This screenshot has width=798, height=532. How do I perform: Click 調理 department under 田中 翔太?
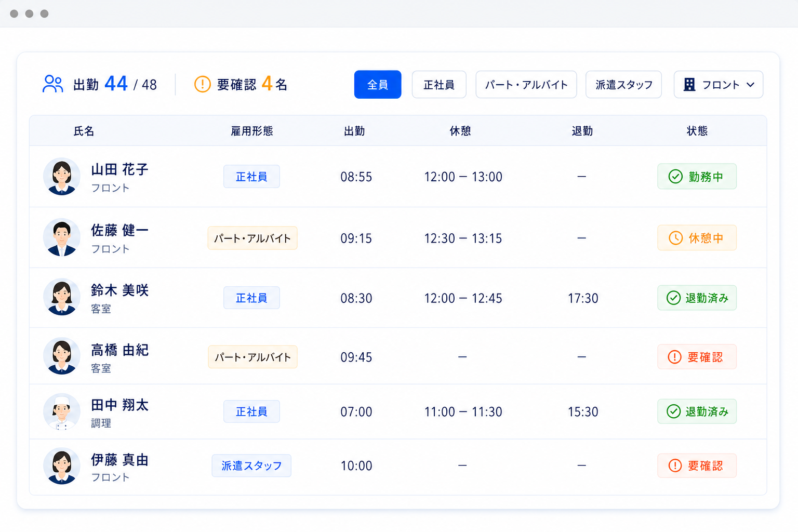click(x=101, y=423)
